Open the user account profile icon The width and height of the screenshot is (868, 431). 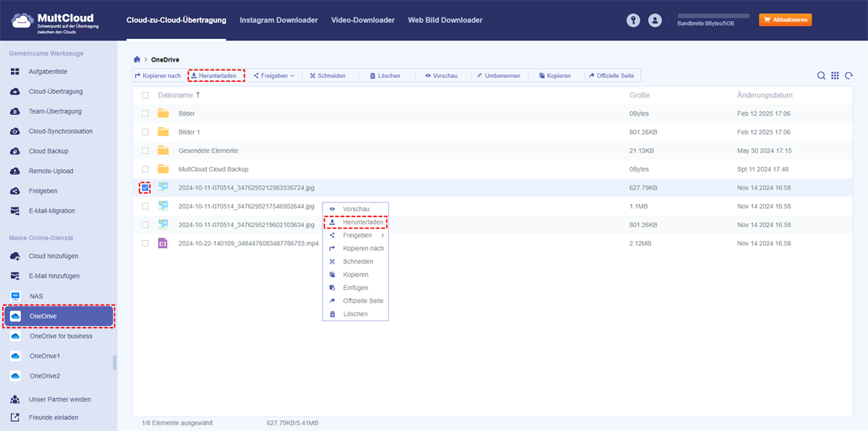pyautogui.click(x=655, y=21)
